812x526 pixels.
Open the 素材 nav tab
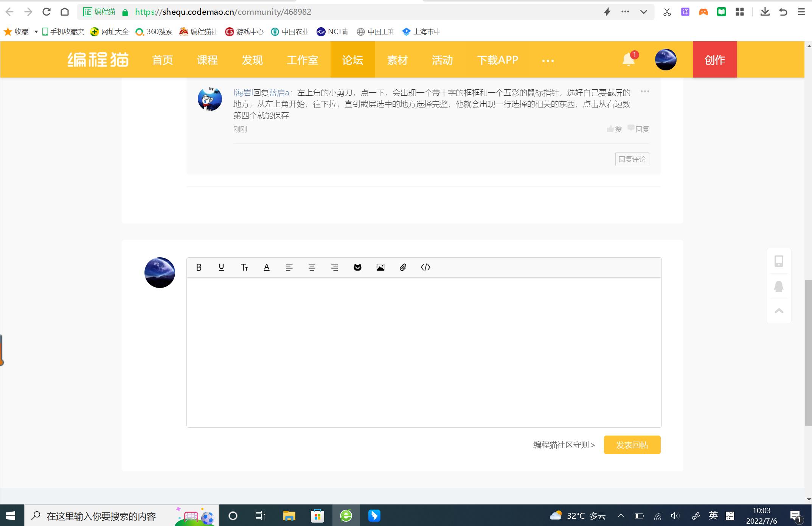(397, 60)
